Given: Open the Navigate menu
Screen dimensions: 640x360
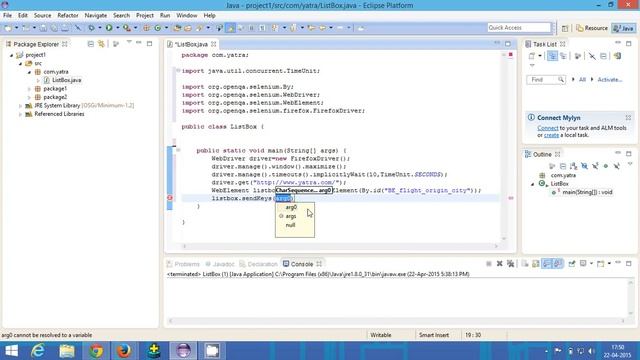Looking at the screenshot, I should [96, 16].
